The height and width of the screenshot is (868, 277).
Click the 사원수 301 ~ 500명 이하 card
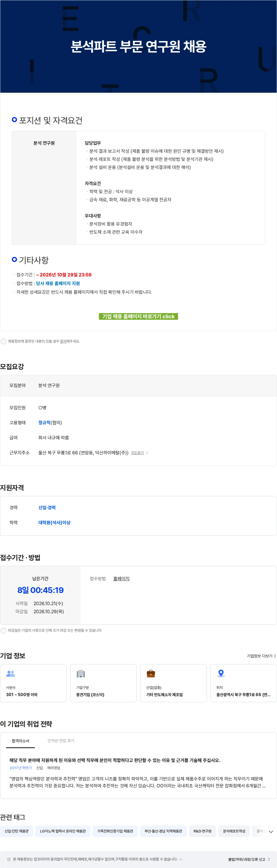point(33,683)
